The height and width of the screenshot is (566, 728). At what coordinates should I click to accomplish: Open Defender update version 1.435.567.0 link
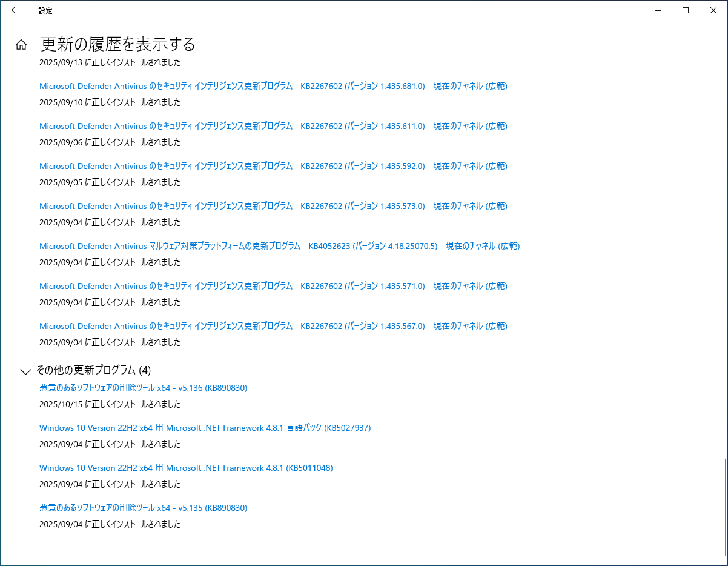[x=273, y=326]
